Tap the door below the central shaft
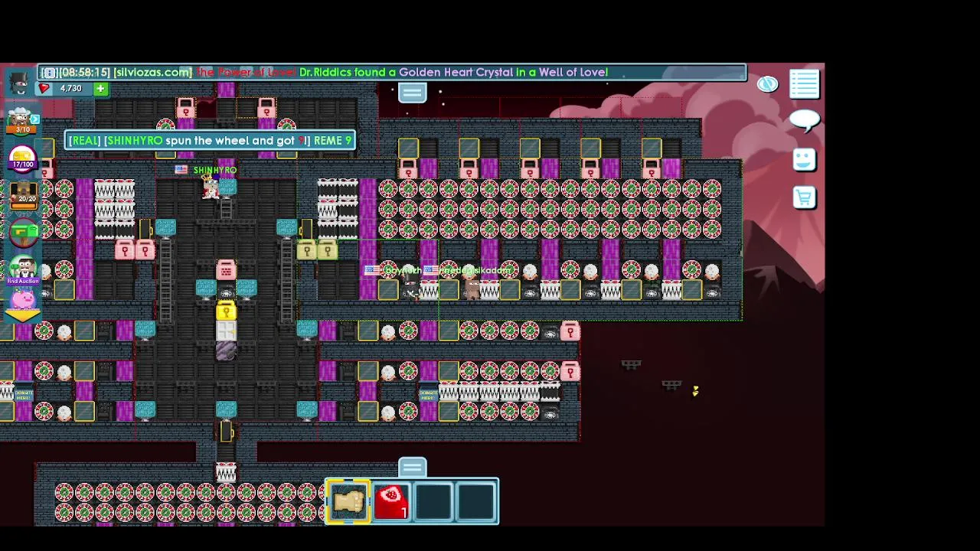Screen dimensions: 980x551 coord(226,432)
